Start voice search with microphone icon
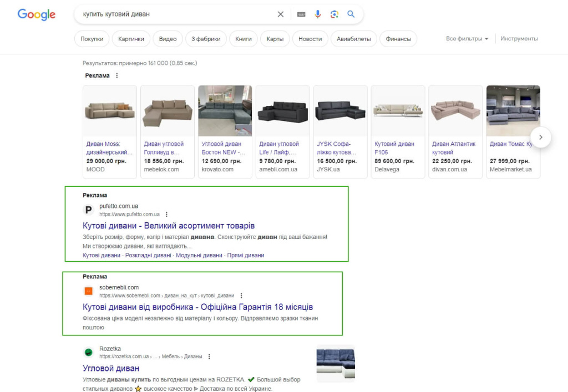Image resolution: width=568 pixels, height=392 pixels. tap(318, 14)
